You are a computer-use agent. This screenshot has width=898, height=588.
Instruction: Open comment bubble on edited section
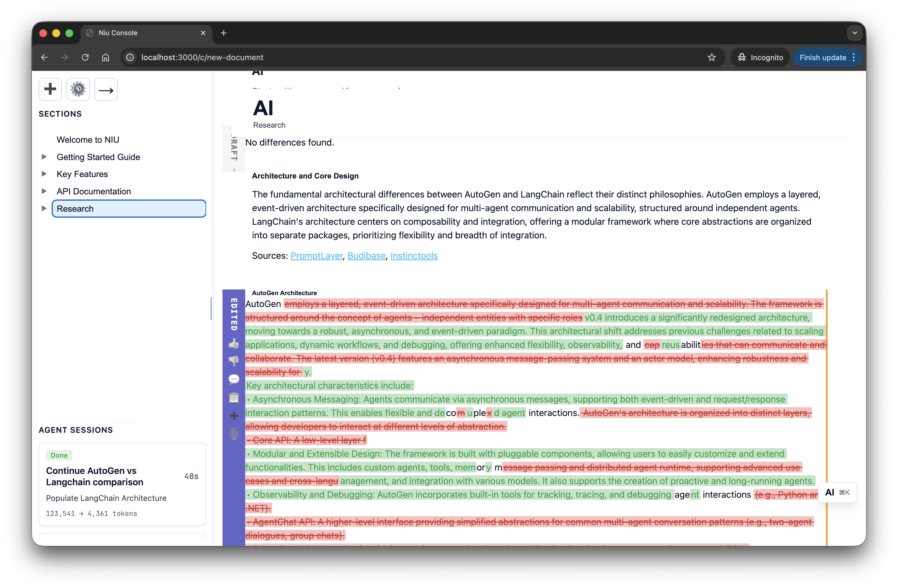coord(234,379)
